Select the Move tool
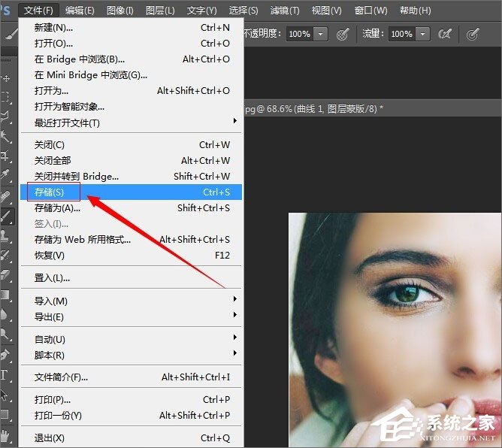The height and width of the screenshot is (448, 502). [x=6, y=78]
